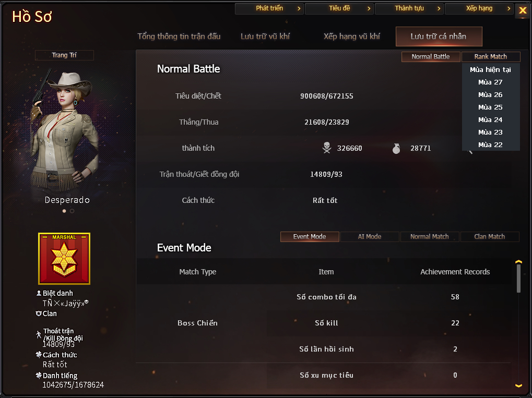Screen dimensions: 532x398
Task: Expand the Rank Match season dropdown
Action: pos(491,57)
